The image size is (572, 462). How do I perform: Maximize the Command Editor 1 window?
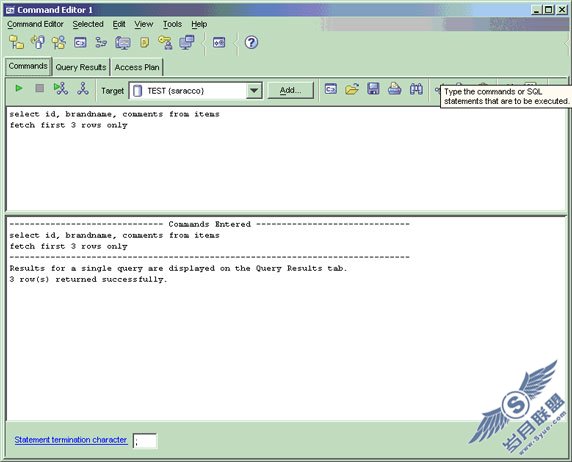click(x=549, y=10)
